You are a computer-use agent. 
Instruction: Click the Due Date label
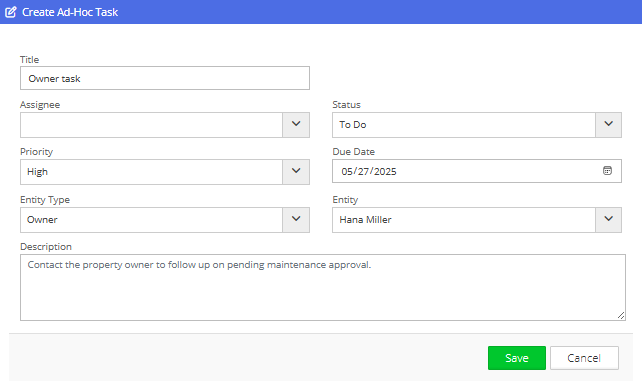pyautogui.click(x=354, y=152)
